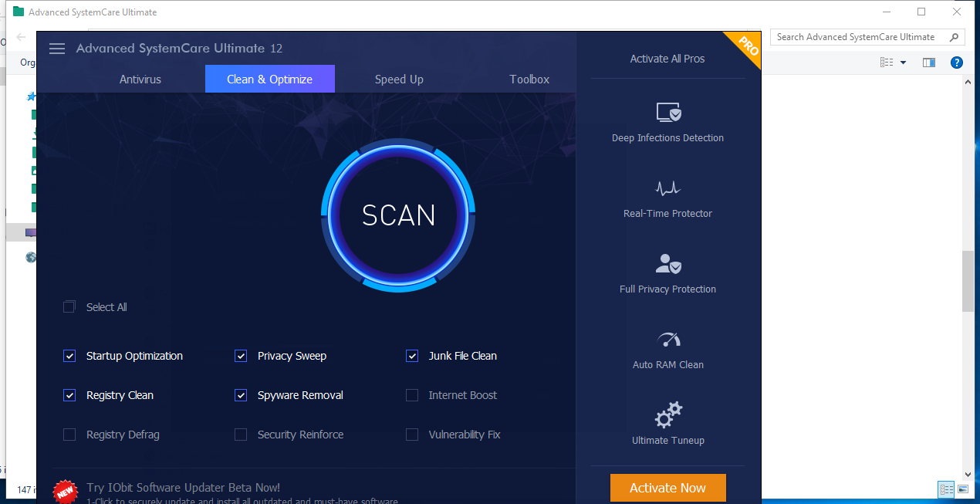
Task: Enable the Registry Defrag checkbox
Action: click(x=69, y=435)
